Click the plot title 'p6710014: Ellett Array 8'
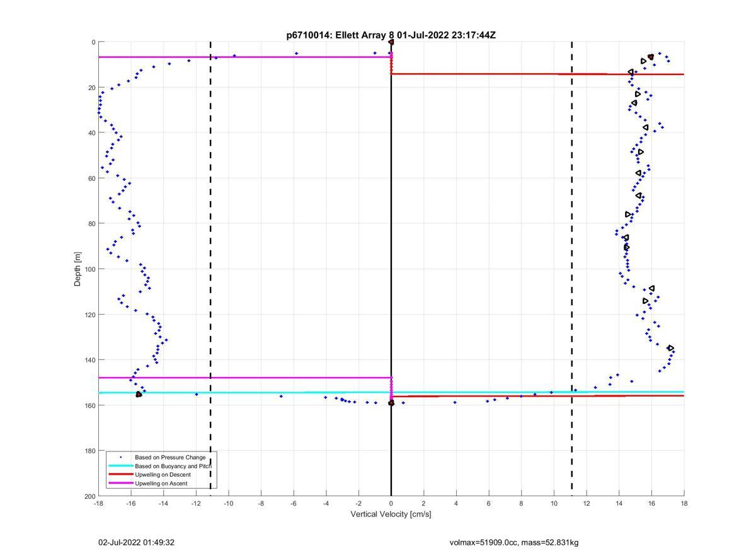The height and width of the screenshot is (558, 756). [x=340, y=35]
